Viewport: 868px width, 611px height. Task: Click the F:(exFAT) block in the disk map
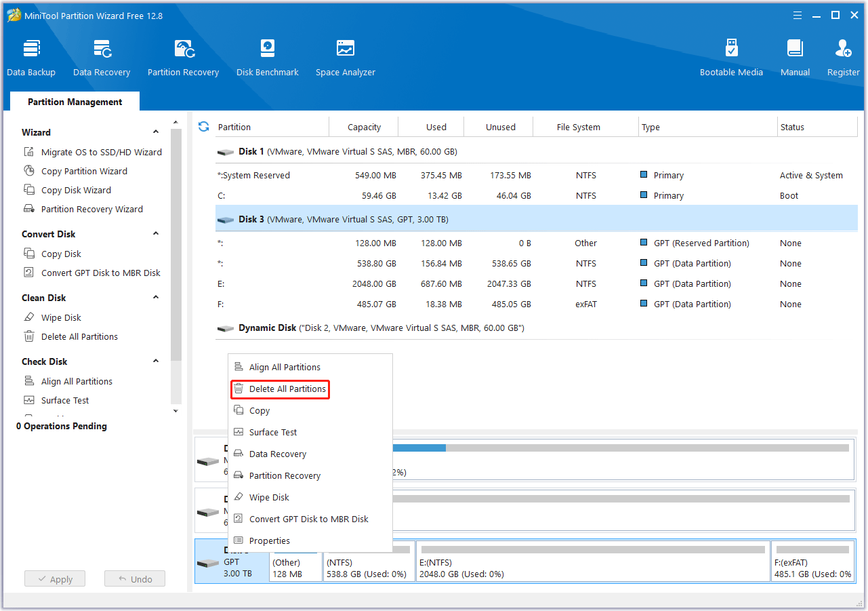coord(812,561)
